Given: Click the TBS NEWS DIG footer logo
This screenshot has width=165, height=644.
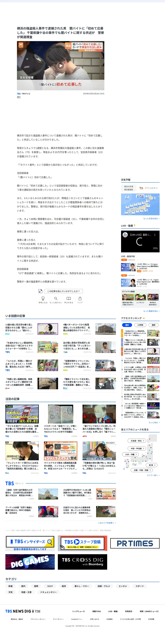Looking at the screenshot, I should pyautogui.click(x=23, y=611).
